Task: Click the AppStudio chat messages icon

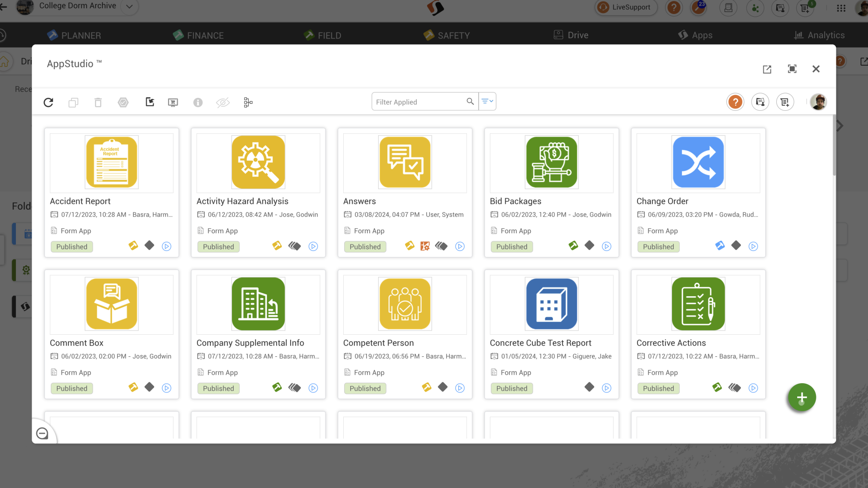Action: tap(760, 102)
